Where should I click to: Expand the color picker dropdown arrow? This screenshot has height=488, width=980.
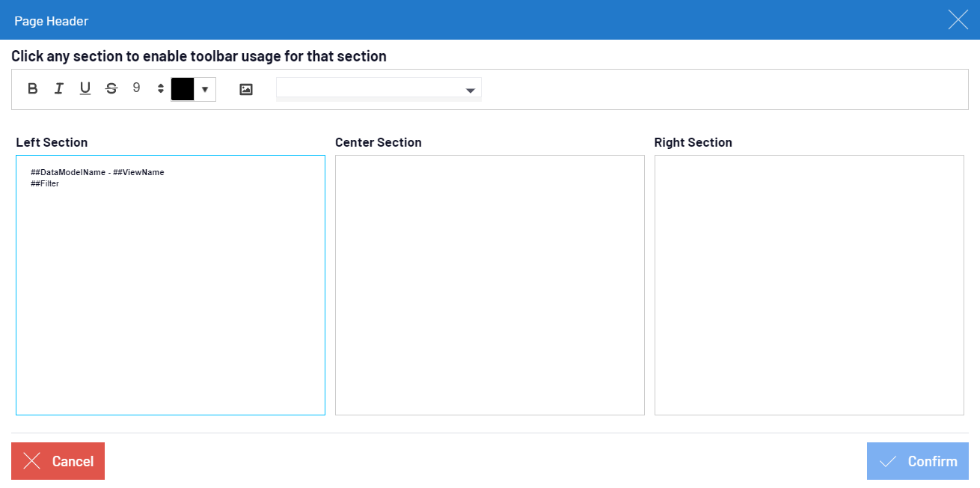[x=205, y=90]
